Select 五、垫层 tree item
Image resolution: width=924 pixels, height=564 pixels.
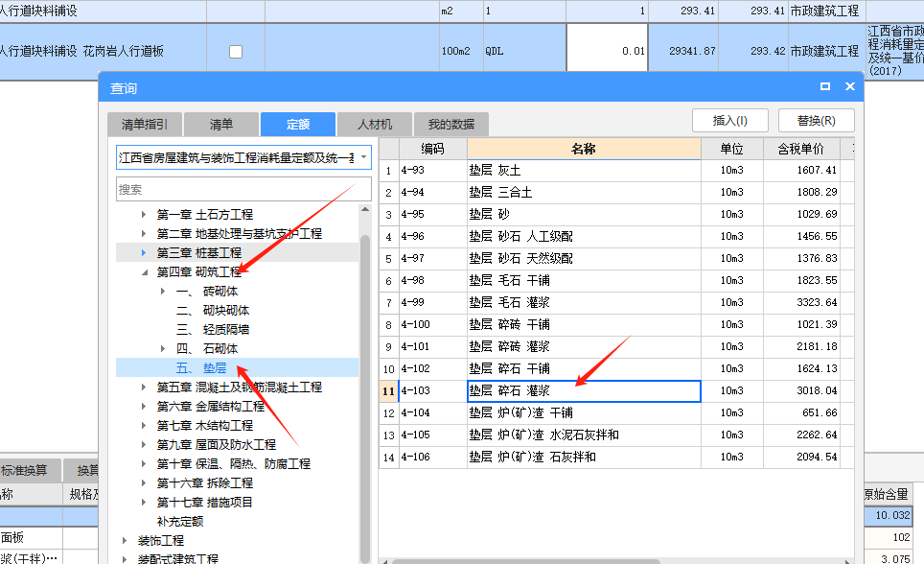coord(201,368)
